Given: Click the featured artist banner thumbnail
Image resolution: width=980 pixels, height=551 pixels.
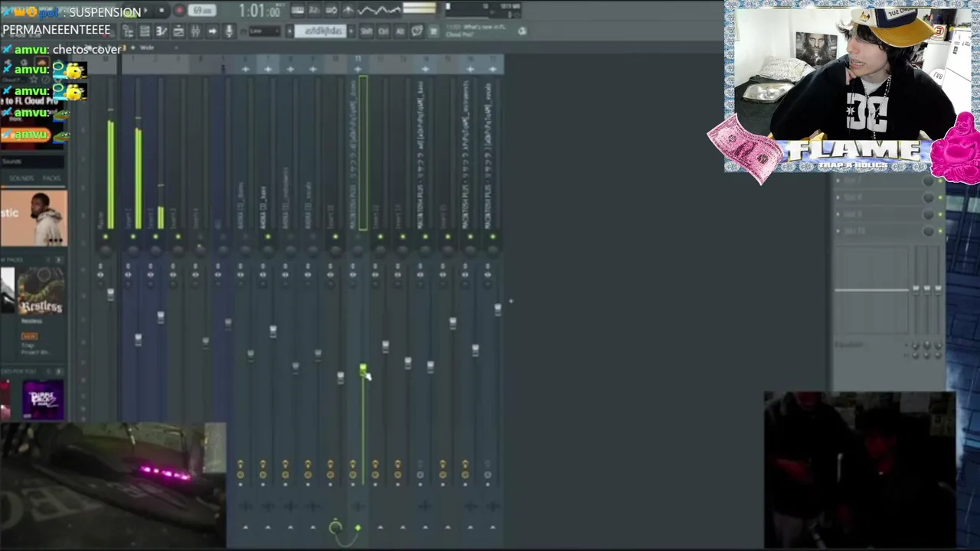Looking at the screenshot, I should pyautogui.click(x=34, y=218).
